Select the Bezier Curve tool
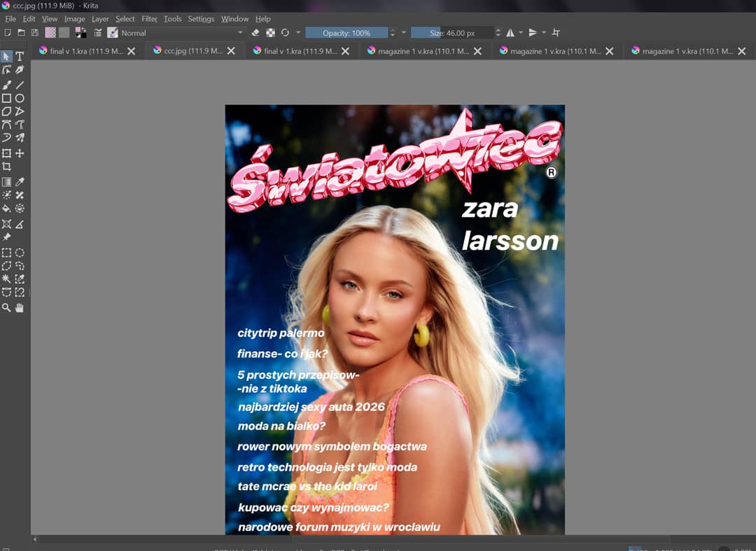756x551 pixels. (x=6, y=125)
